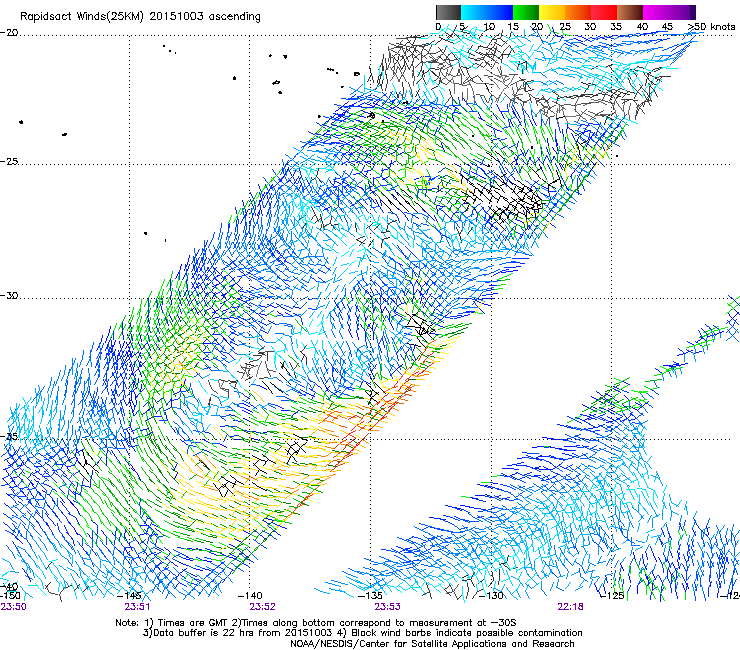
Task: Click the title 'Rapidscat Winds(25KM) 20151003 ascending'
Action: [140, 17]
